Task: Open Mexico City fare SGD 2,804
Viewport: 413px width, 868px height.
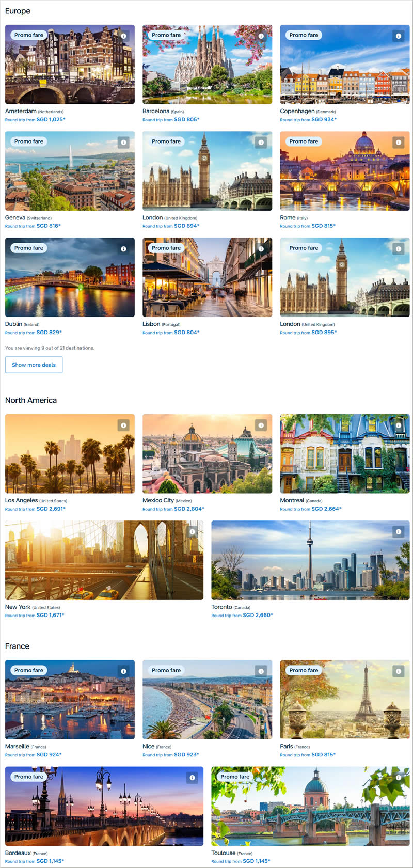Action: point(173,509)
